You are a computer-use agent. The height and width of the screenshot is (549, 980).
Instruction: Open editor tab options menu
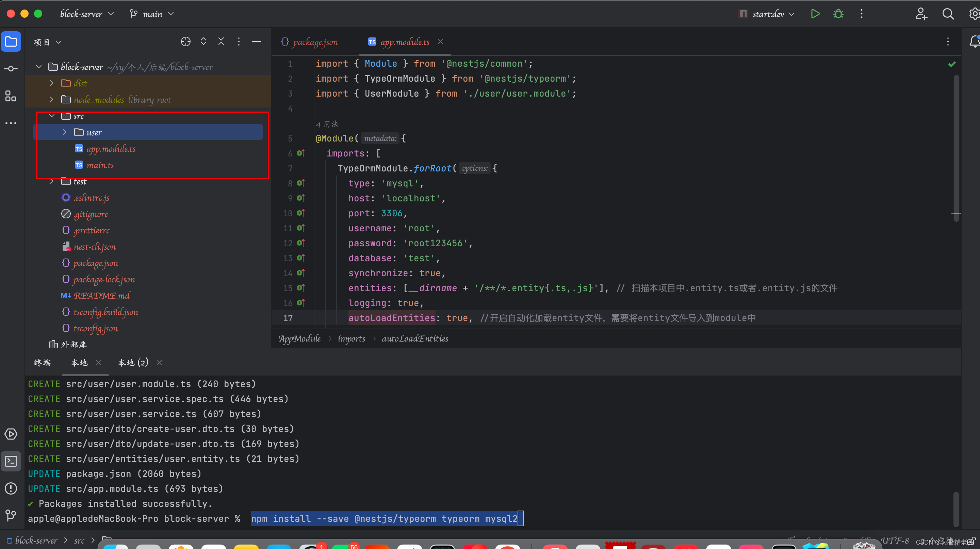click(948, 41)
